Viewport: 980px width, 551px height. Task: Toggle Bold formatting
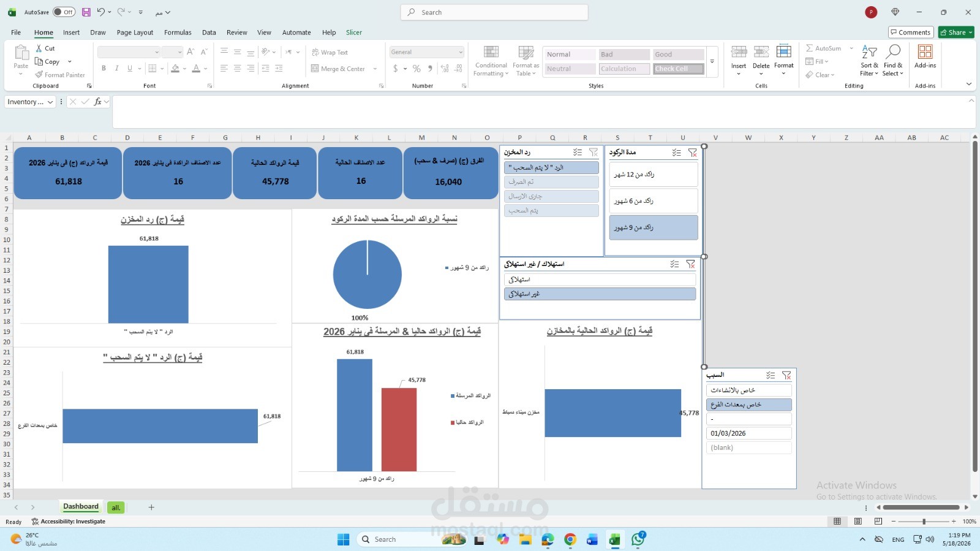coord(104,68)
